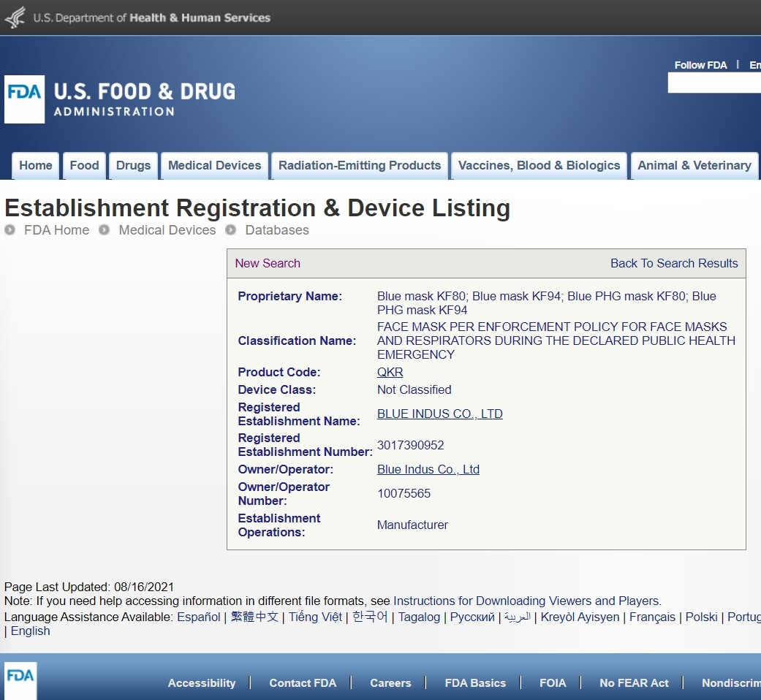761x700 pixels.
Task: Select 繁體中文 language assistance
Action: click(254, 617)
